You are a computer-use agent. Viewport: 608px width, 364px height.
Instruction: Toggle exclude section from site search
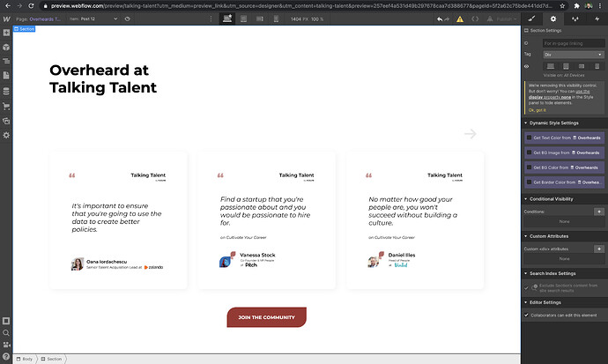pos(526,287)
